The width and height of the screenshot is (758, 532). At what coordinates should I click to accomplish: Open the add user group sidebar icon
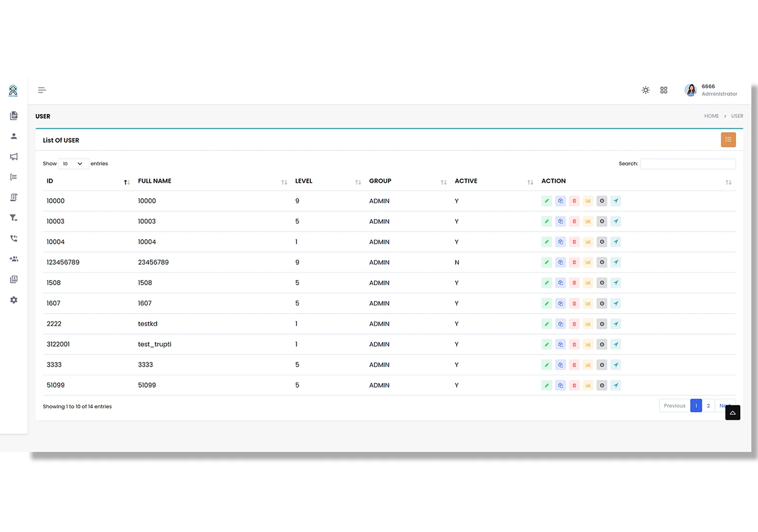[14, 259]
